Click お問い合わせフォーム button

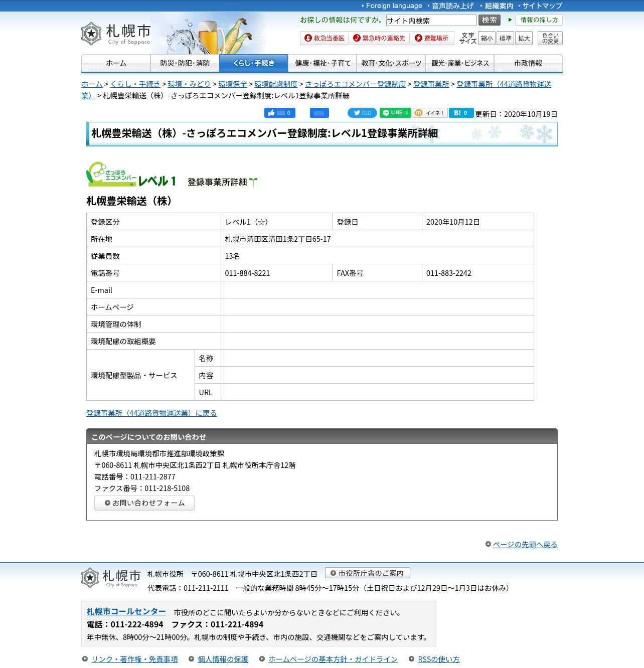(x=144, y=503)
